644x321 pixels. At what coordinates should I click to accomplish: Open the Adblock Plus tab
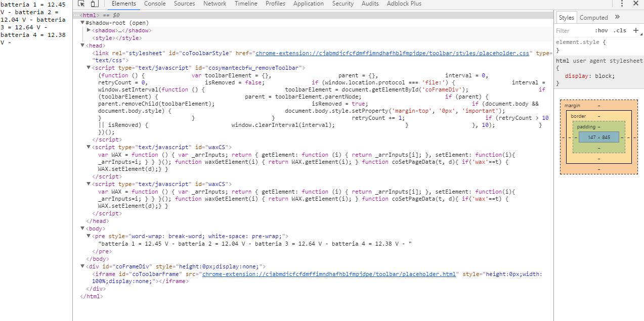[404, 4]
